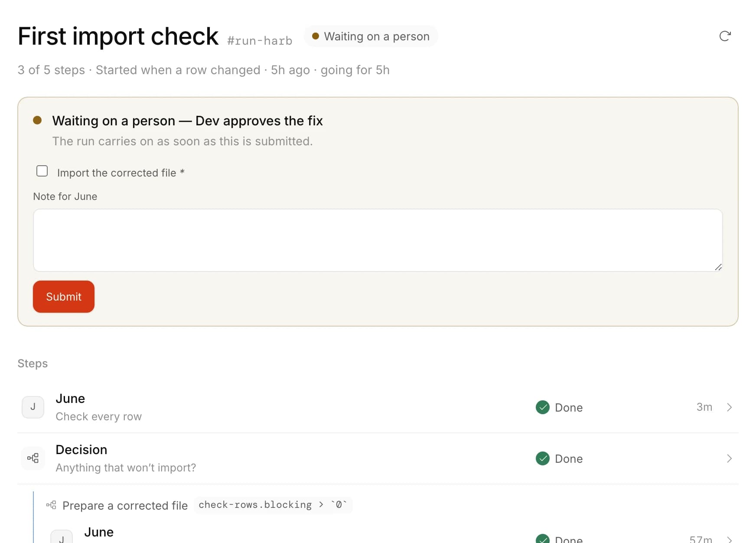The width and height of the screenshot is (756, 543).
Task: Click inside the Note for June text area
Action: click(378, 240)
